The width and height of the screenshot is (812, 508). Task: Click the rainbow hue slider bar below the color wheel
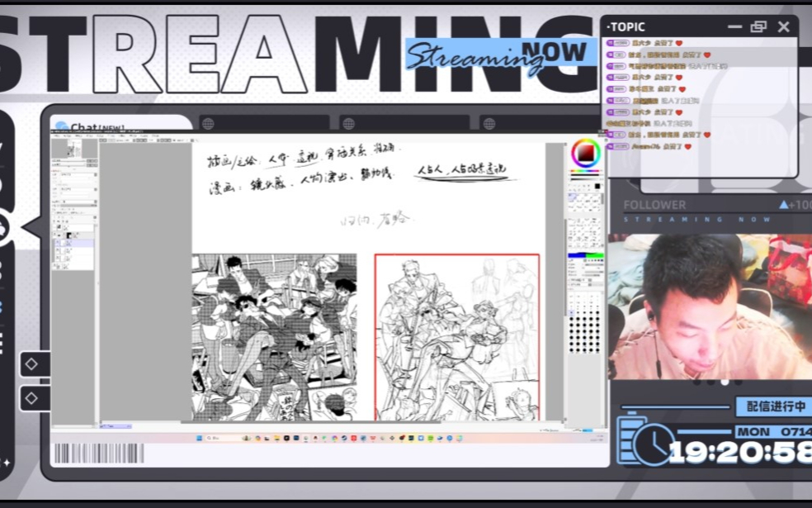pos(585,170)
